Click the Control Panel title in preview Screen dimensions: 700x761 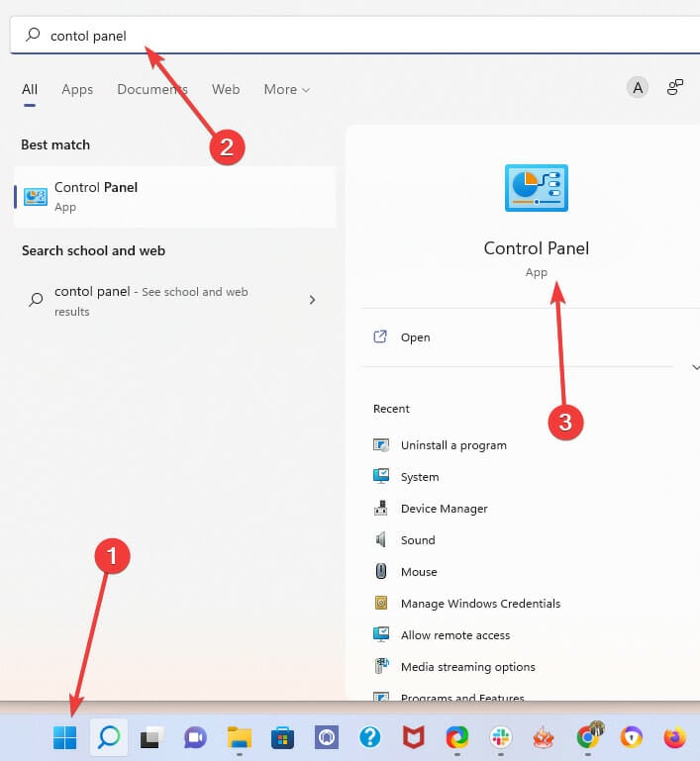(x=537, y=248)
